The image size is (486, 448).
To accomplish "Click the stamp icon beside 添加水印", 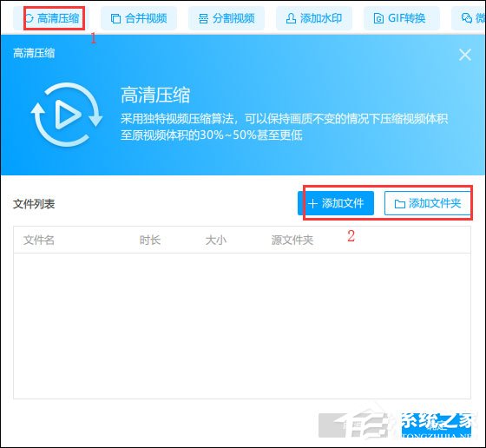I will pos(291,18).
